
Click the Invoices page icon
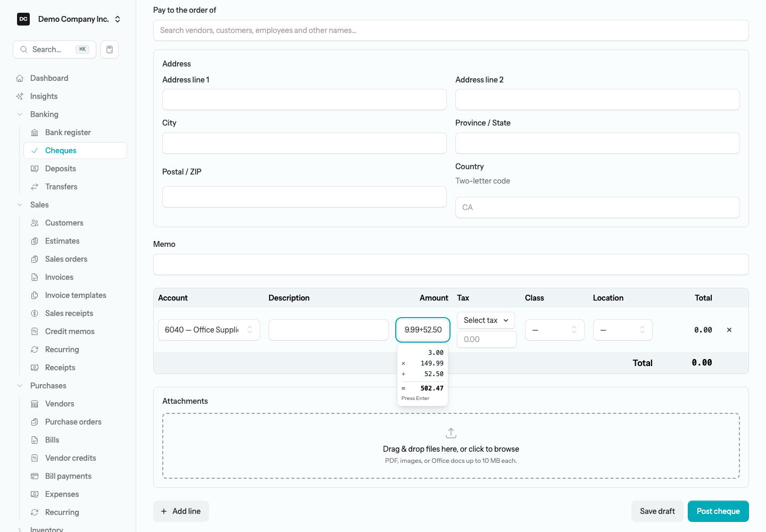(x=35, y=277)
